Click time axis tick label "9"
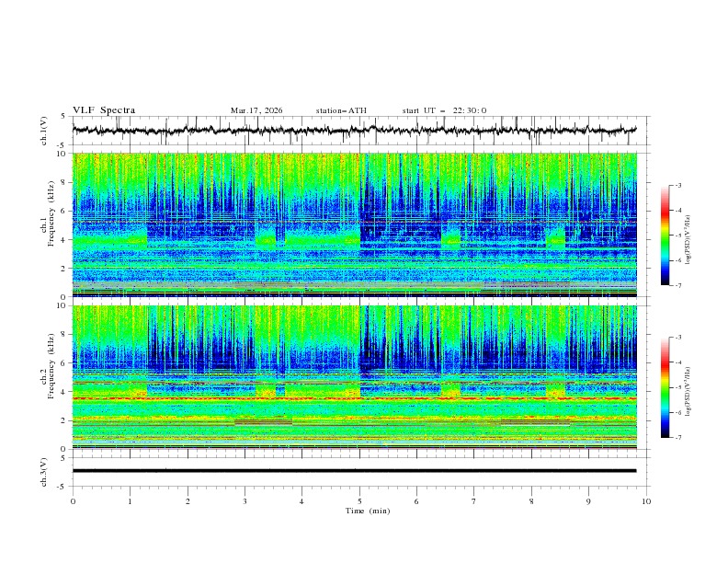728x563 pixels. coord(588,501)
